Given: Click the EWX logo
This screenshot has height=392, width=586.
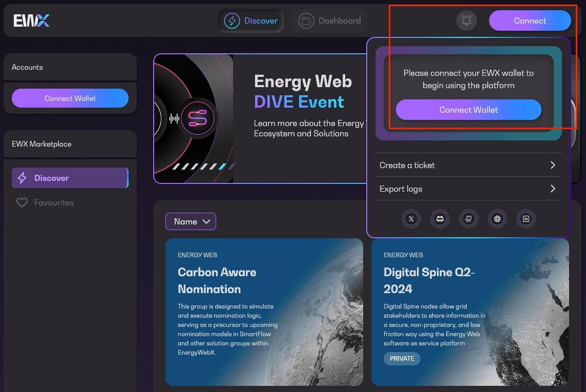Looking at the screenshot, I should click(x=31, y=20).
